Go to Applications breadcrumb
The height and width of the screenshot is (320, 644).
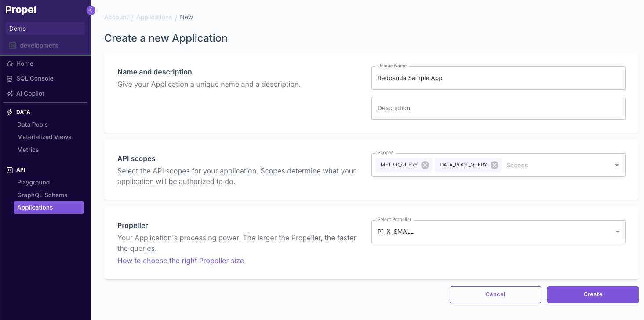point(154,17)
